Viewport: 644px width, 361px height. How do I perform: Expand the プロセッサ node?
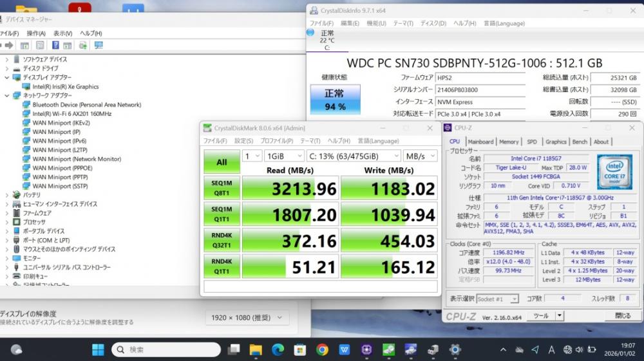pyautogui.click(x=6, y=222)
